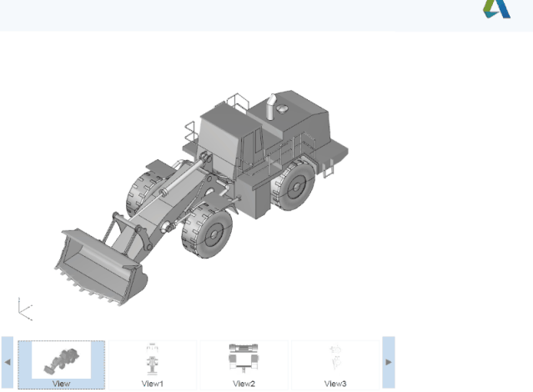Viewport: 533px width, 392px height.
Task: Switch to the View2 thumbnail
Action: click(244, 364)
